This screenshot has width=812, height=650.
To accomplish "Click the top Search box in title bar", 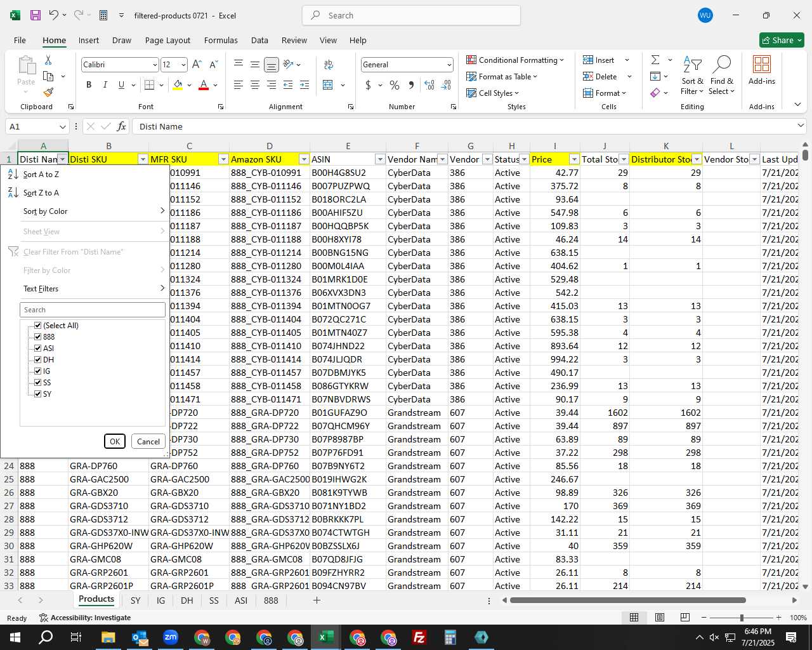I will [411, 15].
